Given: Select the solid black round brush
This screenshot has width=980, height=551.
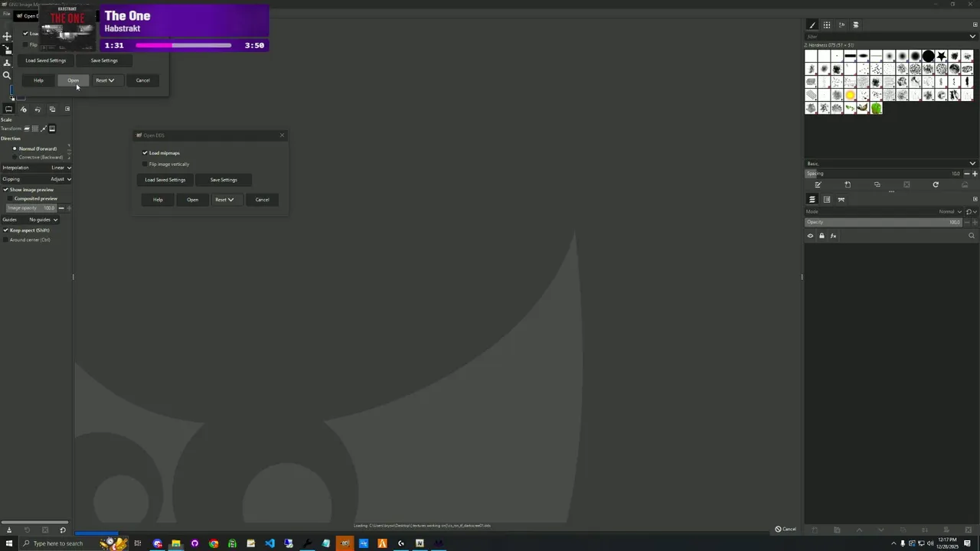Looking at the screenshot, I should [x=928, y=56].
